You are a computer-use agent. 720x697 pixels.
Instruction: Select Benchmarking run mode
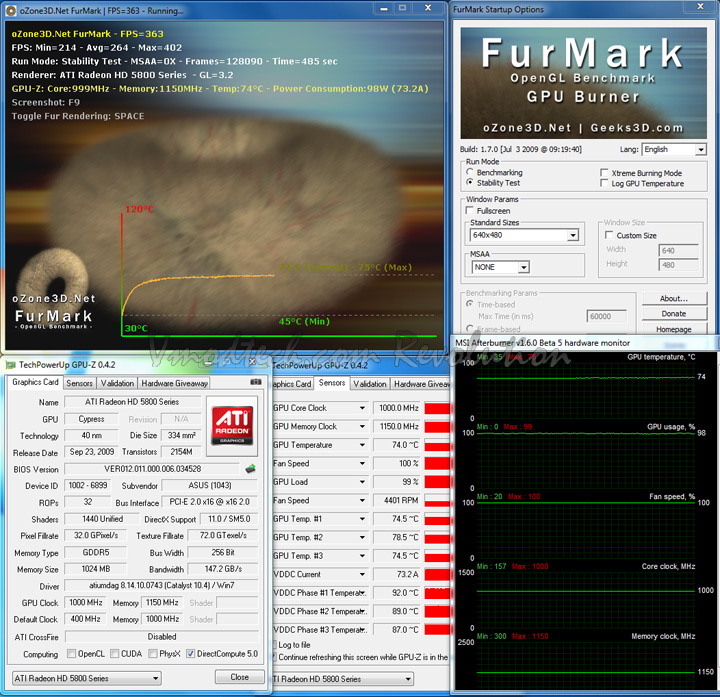pyautogui.click(x=470, y=172)
